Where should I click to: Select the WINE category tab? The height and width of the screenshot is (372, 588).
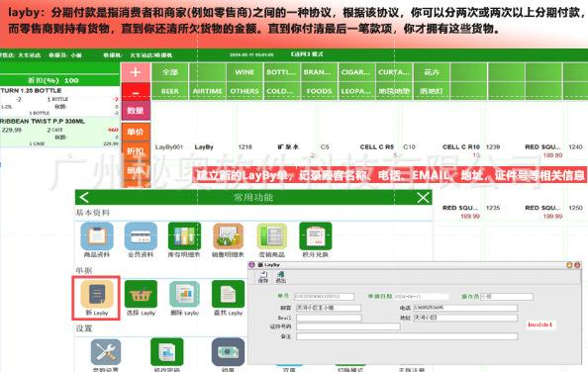click(245, 72)
